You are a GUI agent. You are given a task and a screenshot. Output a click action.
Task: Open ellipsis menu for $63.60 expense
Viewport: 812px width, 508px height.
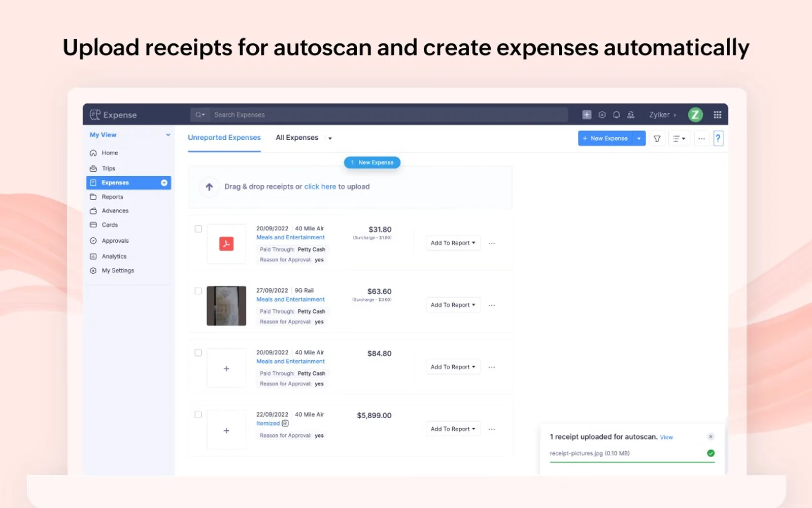pos(492,305)
